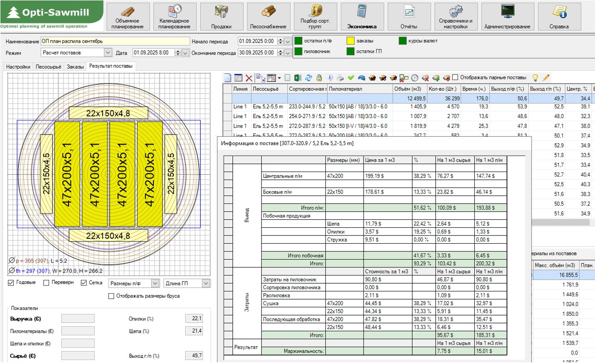Click the green checkmark icon
The image size is (595, 364).
click(x=351, y=78)
